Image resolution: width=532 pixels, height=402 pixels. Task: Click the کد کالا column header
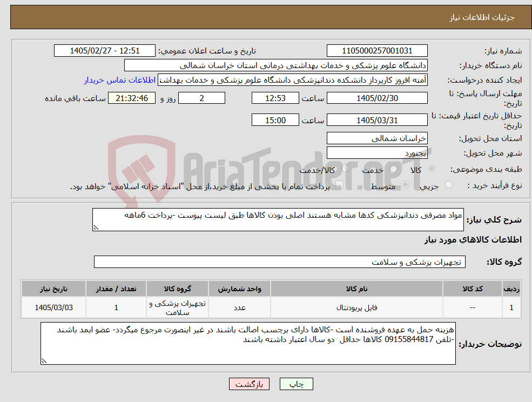point(472,289)
